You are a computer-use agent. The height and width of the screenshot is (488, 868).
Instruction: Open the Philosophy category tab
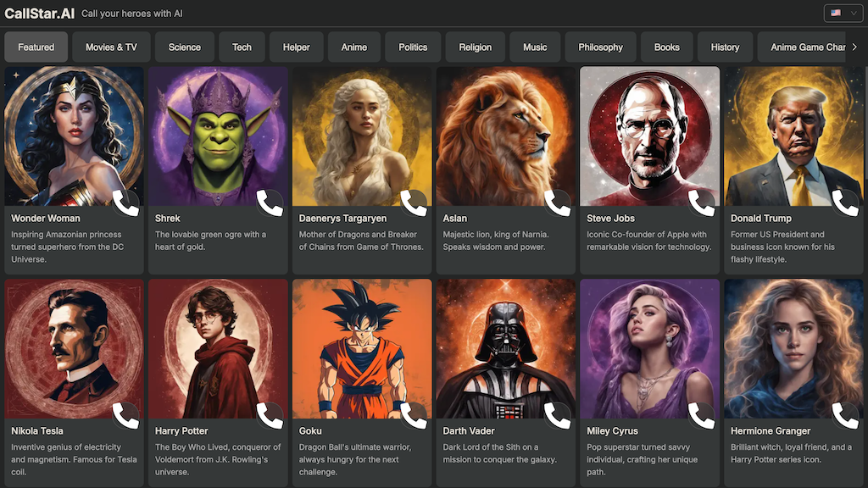tap(601, 47)
